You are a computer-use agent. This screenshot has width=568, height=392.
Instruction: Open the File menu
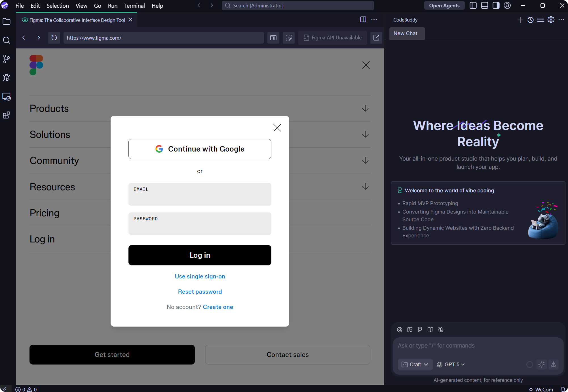pyautogui.click(x=20, y=6)
